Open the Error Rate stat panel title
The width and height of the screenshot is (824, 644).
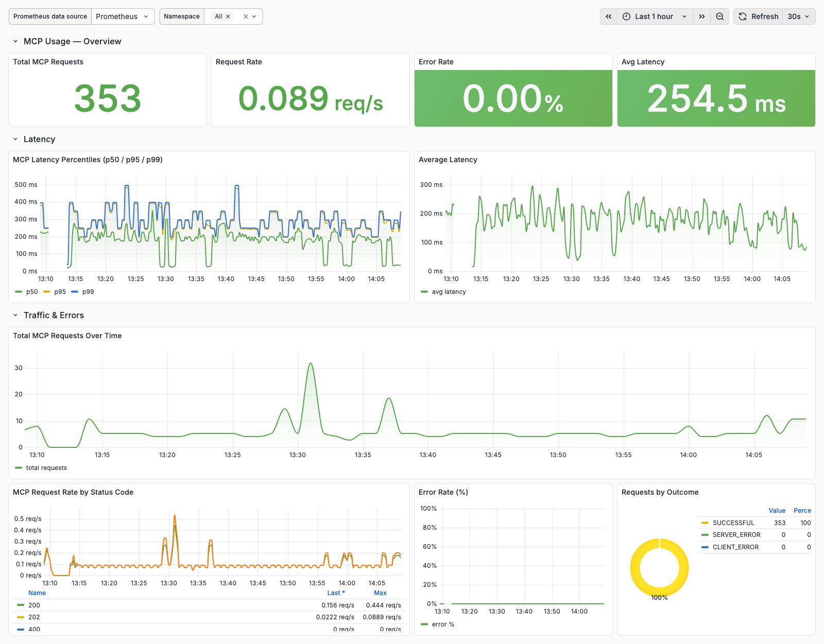(x=436, y=62)
